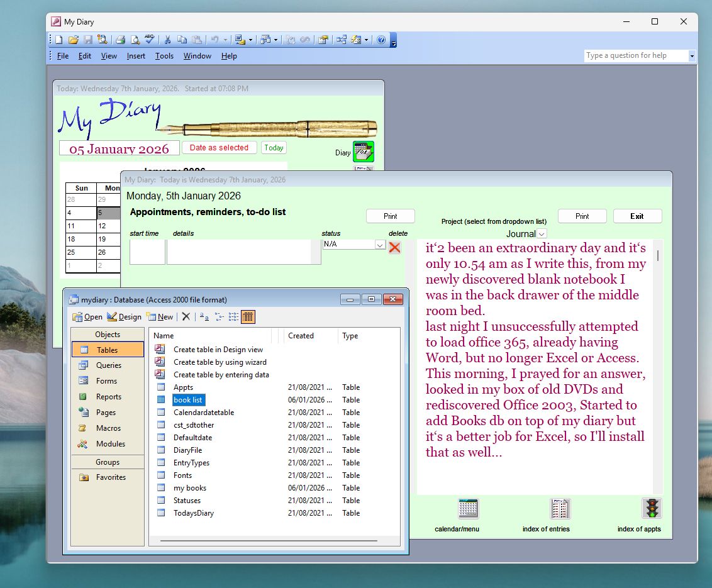Open the index of entries icon

560,508
